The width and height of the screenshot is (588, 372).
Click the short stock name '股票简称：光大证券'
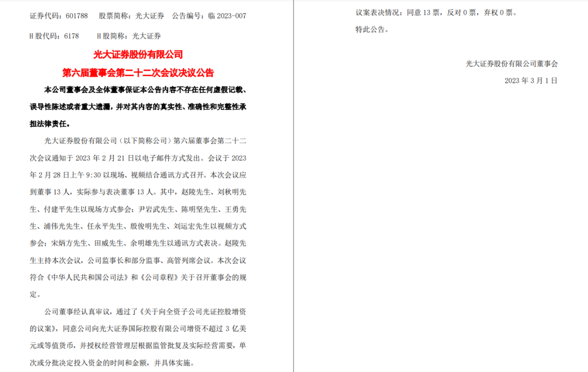click(x=132, y=16)
